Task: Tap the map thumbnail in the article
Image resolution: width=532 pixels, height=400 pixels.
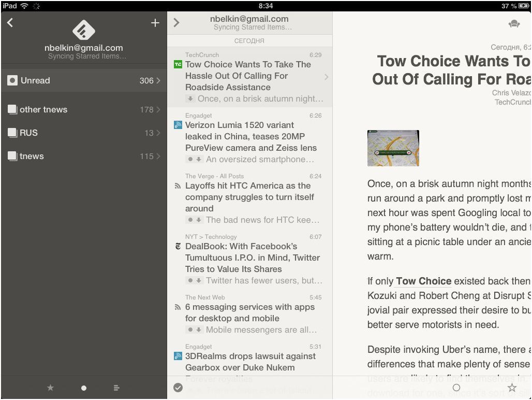Action: tap(393, 148)
